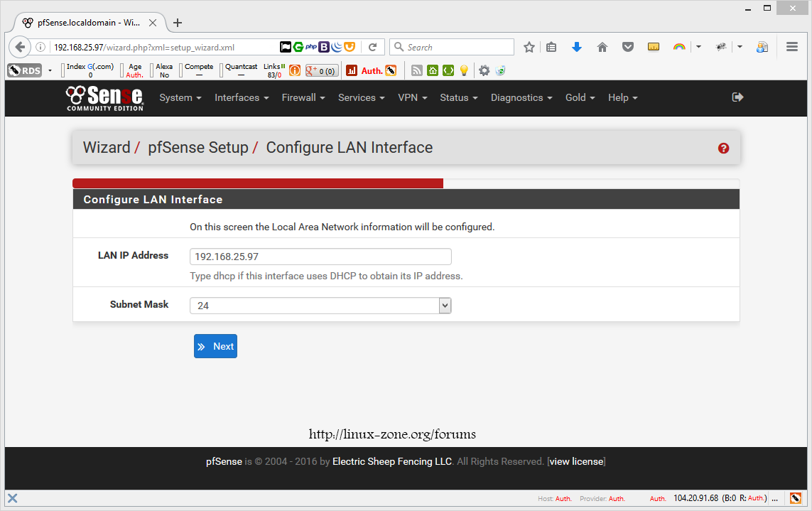Screen dimensions: 812x511
Task: Click the lightbulb icon in the SEO toolbar
Action: pyautogui.click(x=464, y=70)
